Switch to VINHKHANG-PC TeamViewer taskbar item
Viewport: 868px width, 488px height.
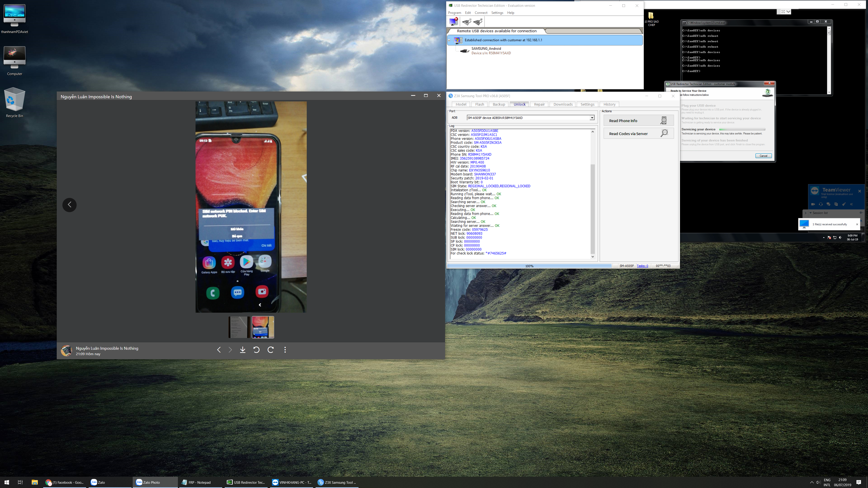pos(292,482)
